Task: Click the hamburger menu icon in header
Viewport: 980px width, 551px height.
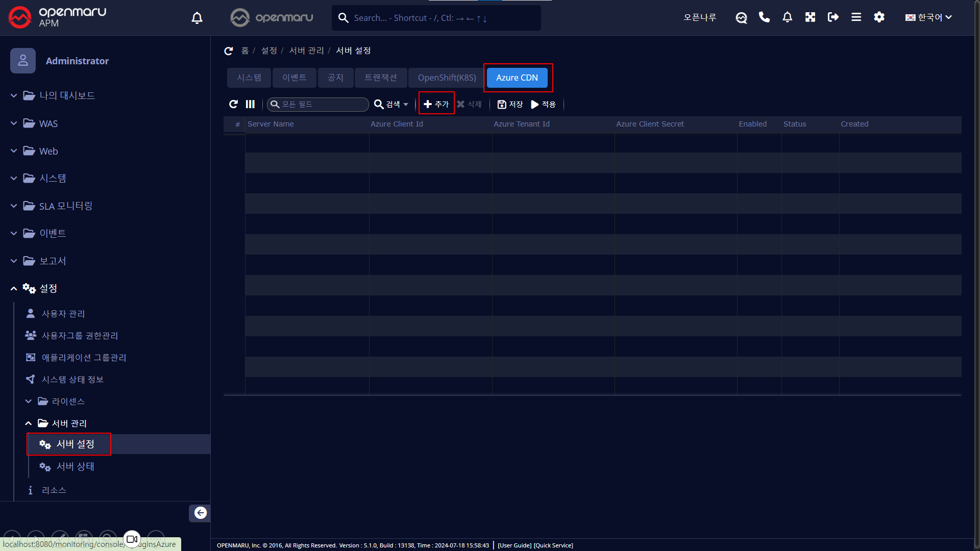Action: [x=856, y=17]
